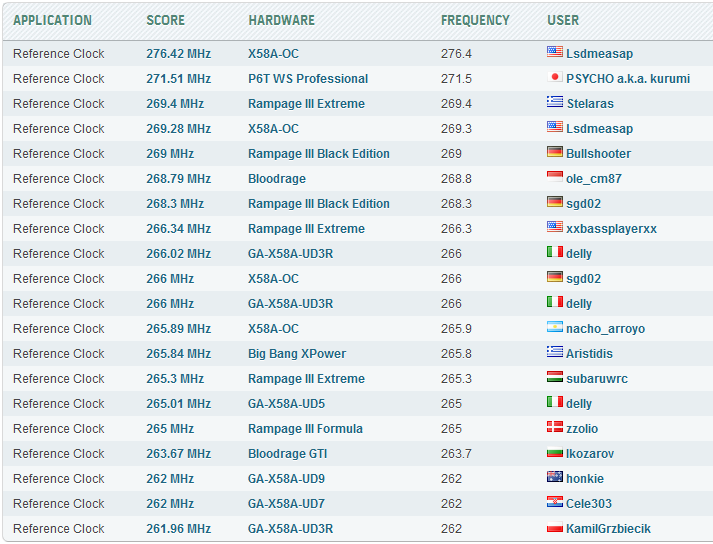Image resolution: width=713 pixels, height=544 pixels.
Task: Open user profile Stelaras
Action: (x=590, y=104)
